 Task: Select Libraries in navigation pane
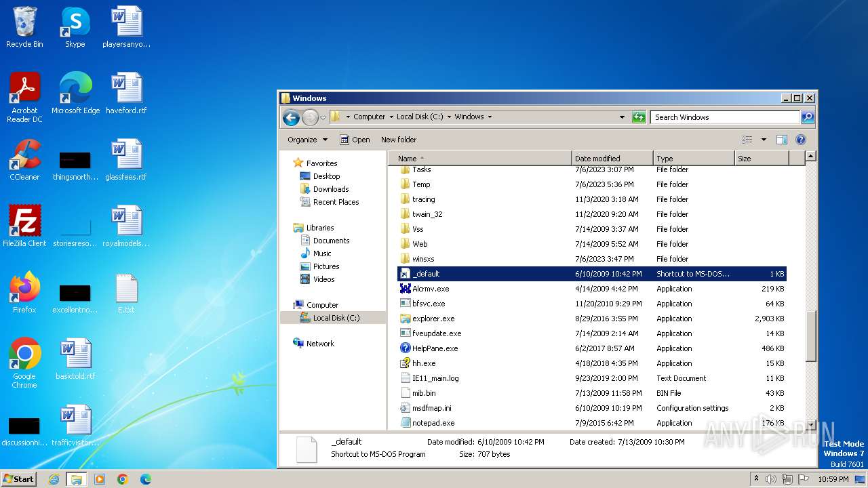point(320,228)
